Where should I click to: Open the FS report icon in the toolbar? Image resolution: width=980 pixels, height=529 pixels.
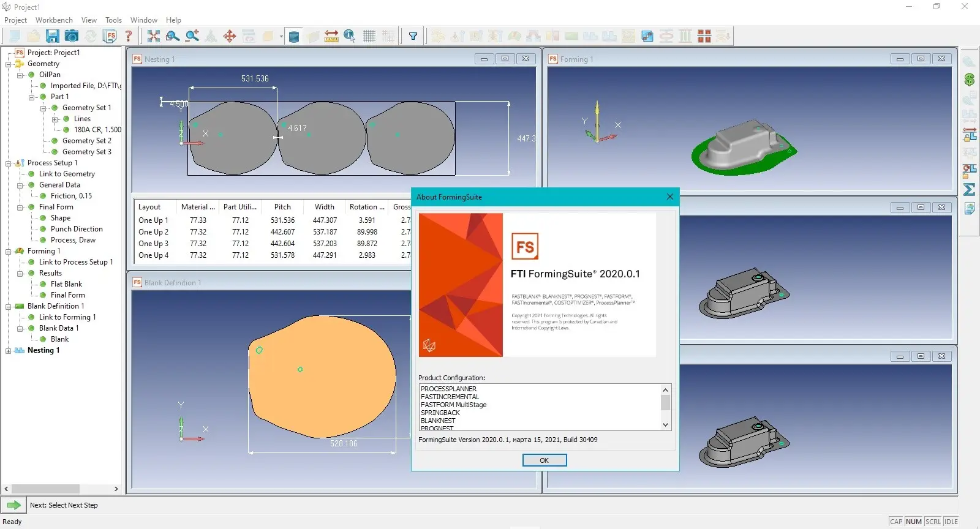click(110, 36)
